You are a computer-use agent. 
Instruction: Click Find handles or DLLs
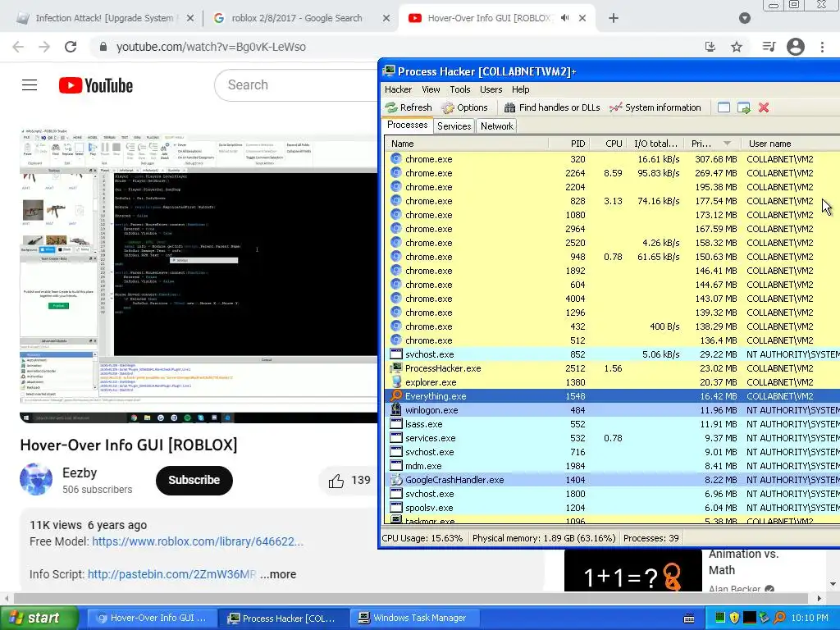[552, 107]
